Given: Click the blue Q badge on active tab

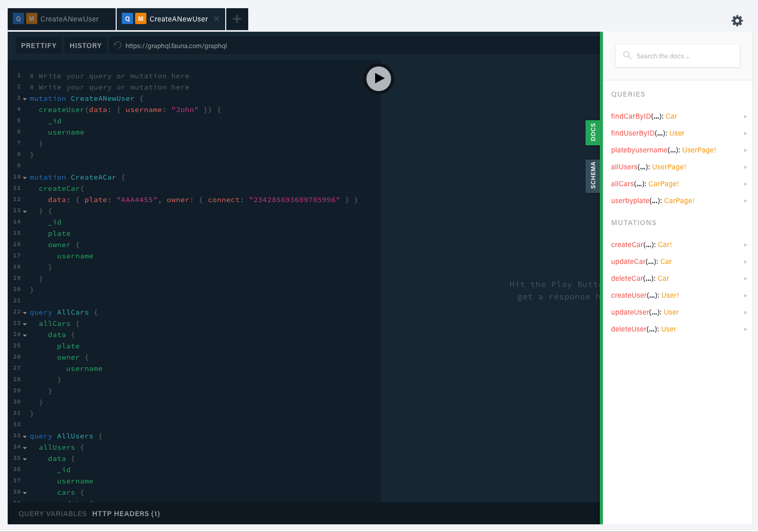Looking at the screenshot, I should click(x=127, y=19).
